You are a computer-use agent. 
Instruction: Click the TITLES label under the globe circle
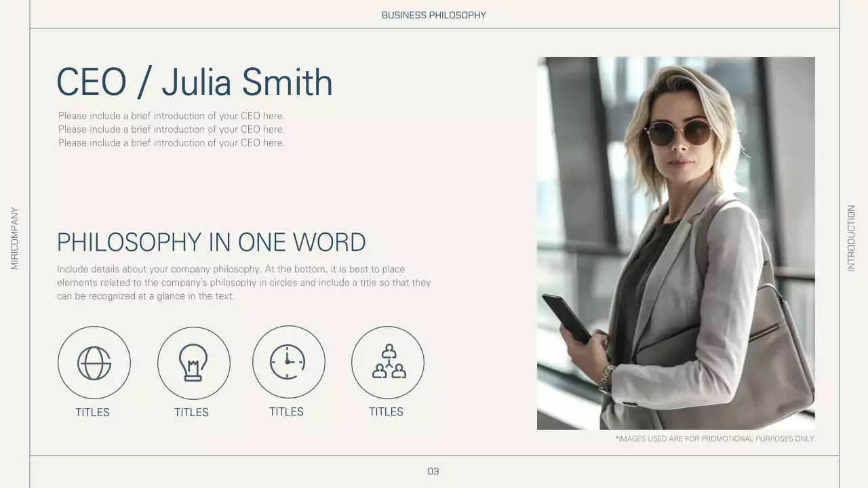[93, 412]
